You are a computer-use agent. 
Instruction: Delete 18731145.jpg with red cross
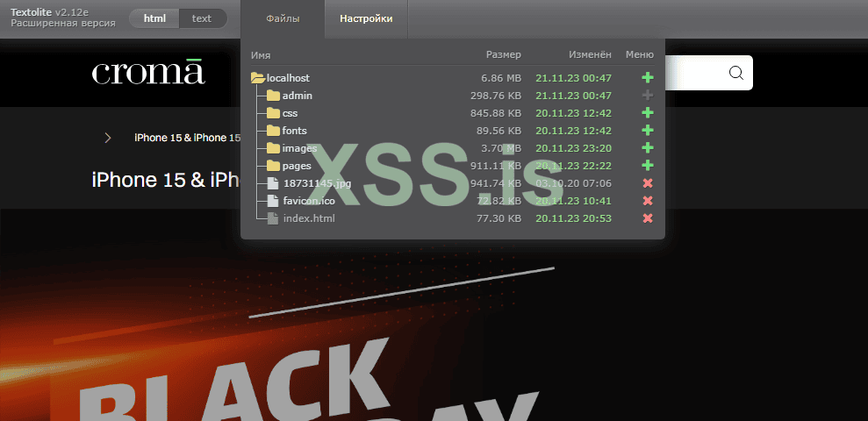[648, 183]
